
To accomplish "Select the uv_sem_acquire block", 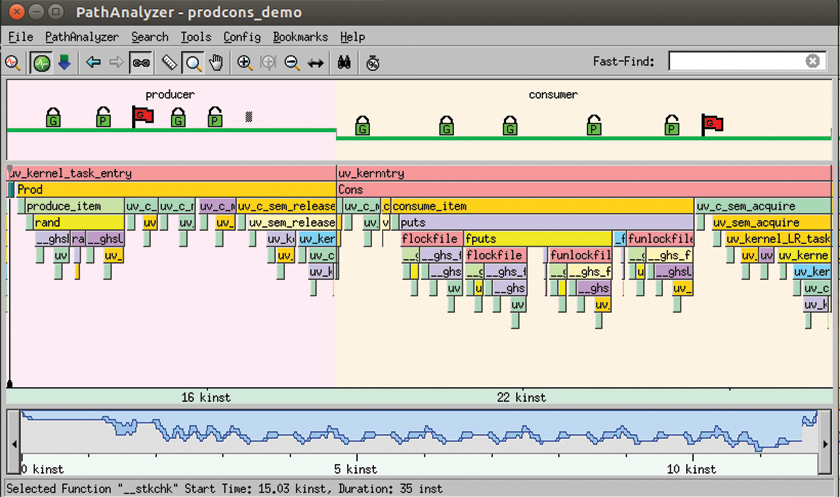I will [771, 222].
